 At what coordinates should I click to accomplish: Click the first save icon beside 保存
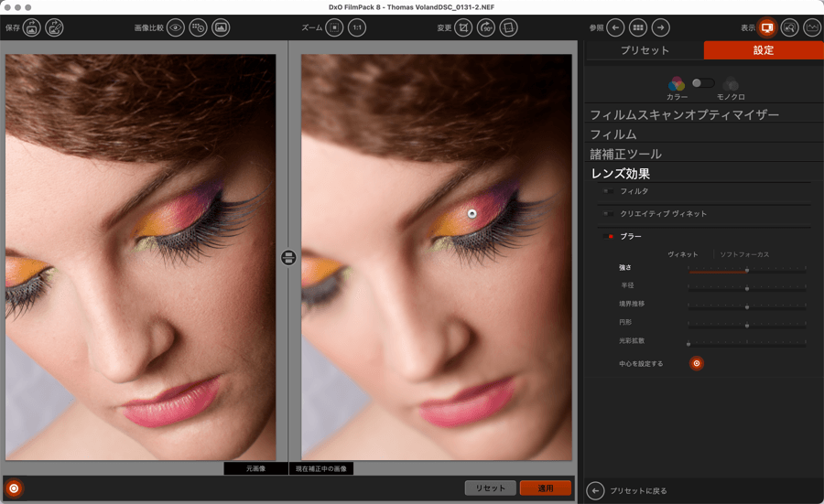32,27
